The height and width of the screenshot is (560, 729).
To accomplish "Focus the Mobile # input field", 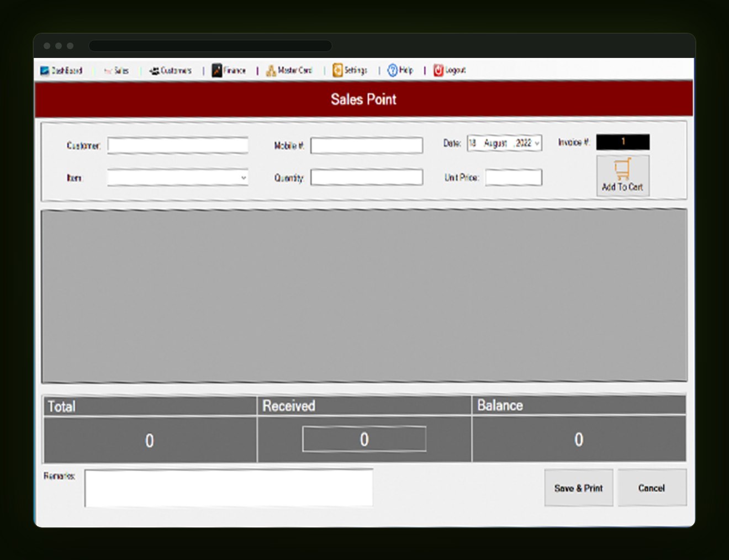I will (367, 146).
